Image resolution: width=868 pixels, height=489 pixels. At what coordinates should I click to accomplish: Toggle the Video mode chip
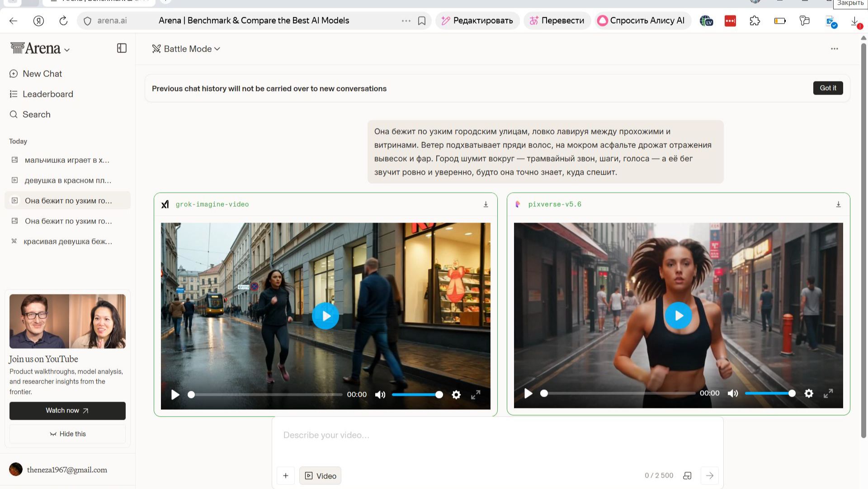point(320,476)
